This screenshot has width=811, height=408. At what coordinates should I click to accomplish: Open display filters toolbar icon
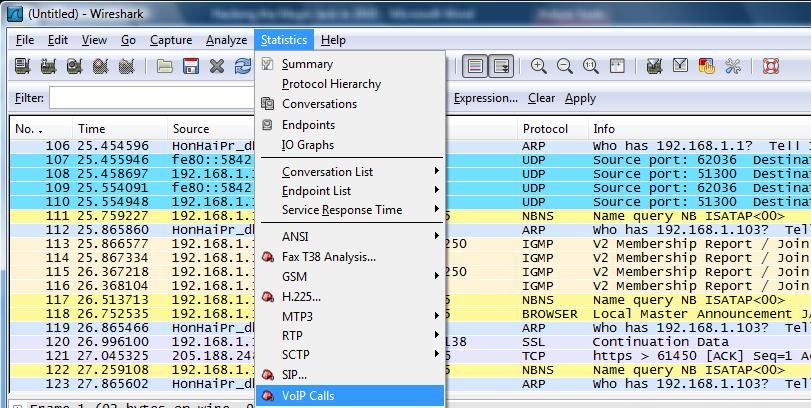click(680, 66)
